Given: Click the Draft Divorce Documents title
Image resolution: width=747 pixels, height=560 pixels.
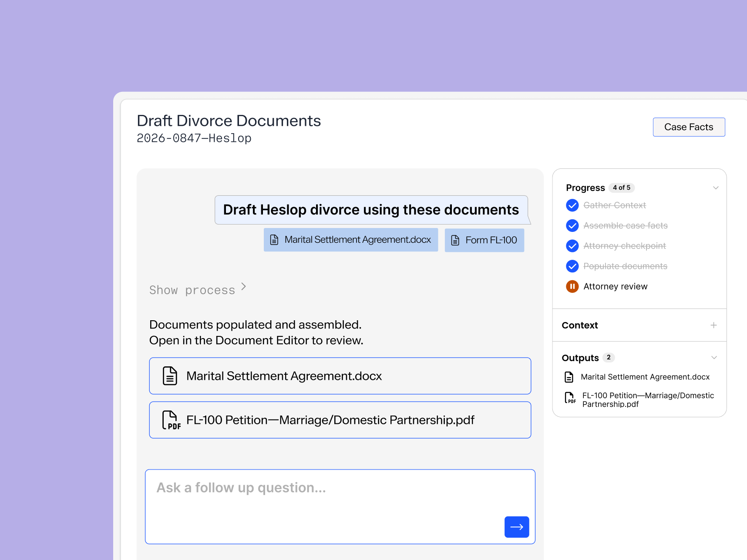Looking at the screenshot, I should 229,121.
